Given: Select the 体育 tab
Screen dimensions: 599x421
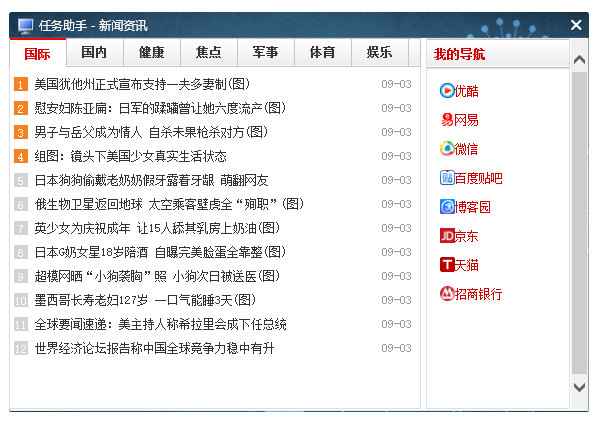Looking at the screenshot, I should coord(322,52).
